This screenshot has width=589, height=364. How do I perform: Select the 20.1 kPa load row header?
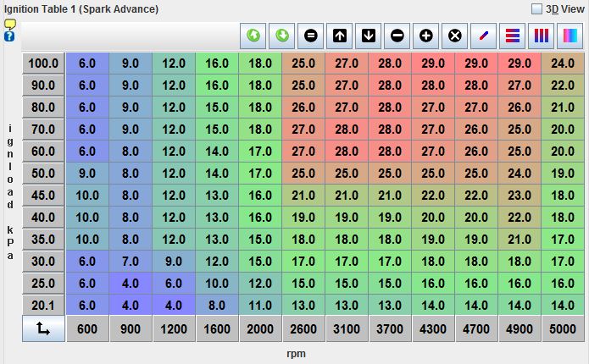44,306
